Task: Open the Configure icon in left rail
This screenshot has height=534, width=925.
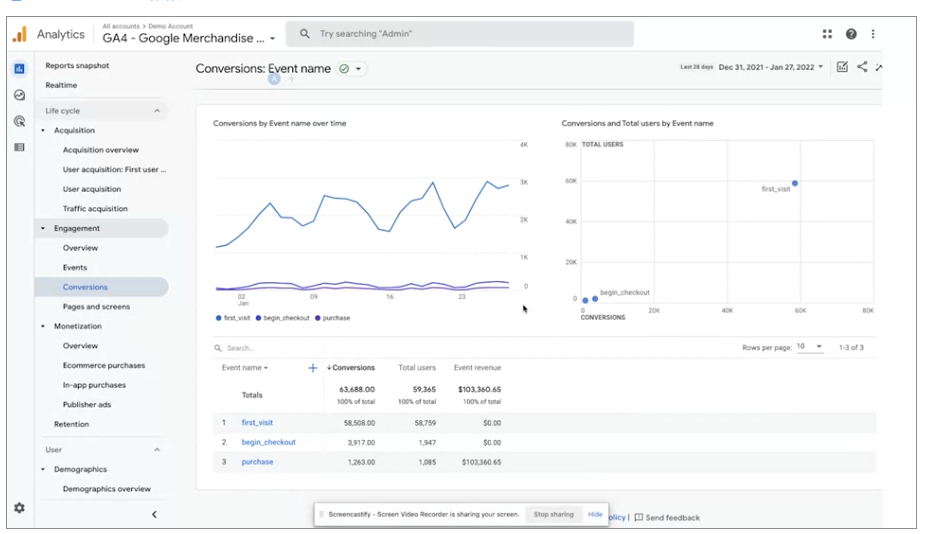Action: (x=19, y=147)
